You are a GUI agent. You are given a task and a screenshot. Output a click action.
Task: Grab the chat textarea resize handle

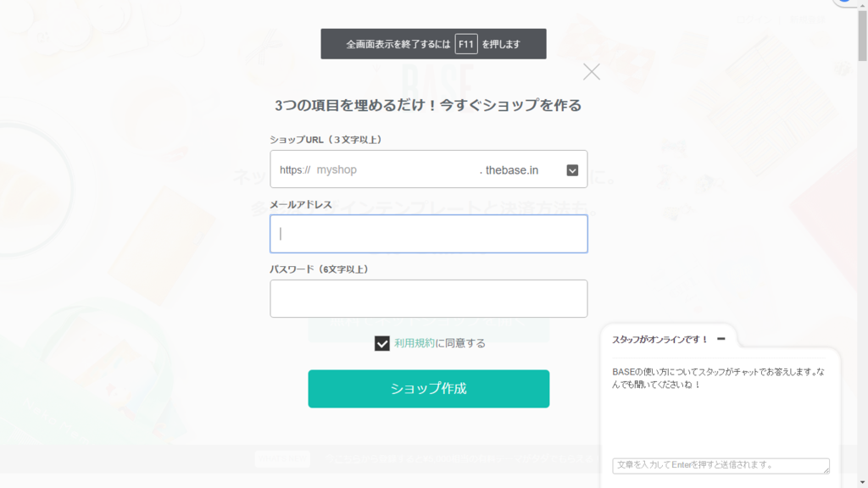[826, 469]
